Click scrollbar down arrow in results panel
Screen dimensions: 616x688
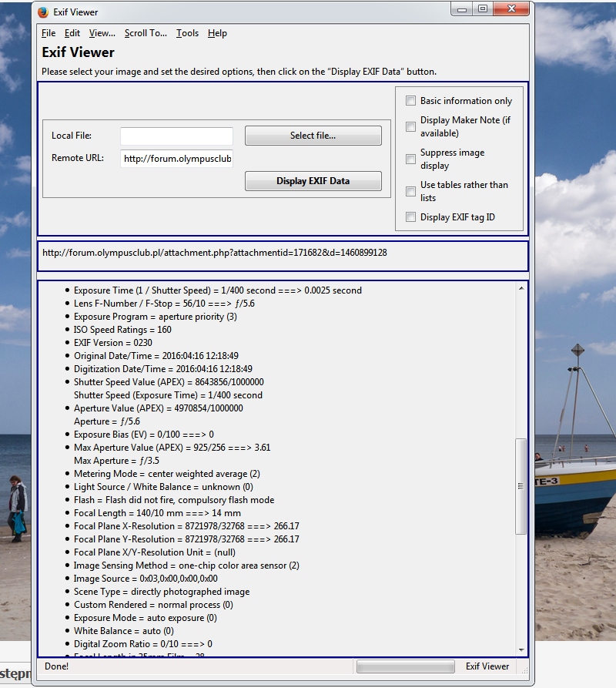click(521, 649)
